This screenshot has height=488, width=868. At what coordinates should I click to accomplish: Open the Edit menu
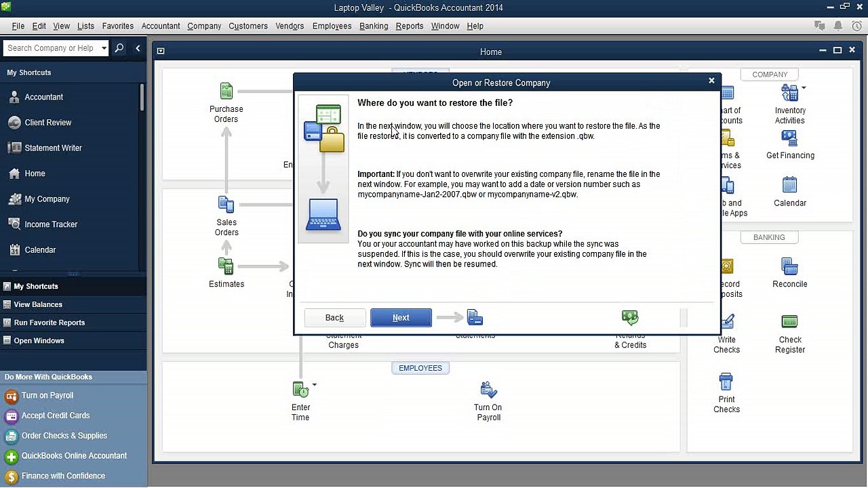click(x=39, y=26)
